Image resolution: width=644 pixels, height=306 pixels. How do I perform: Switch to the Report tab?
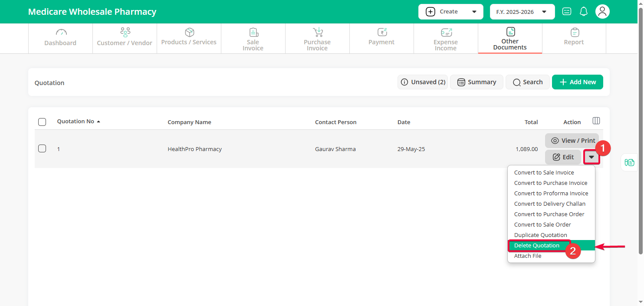pos(574,38)
